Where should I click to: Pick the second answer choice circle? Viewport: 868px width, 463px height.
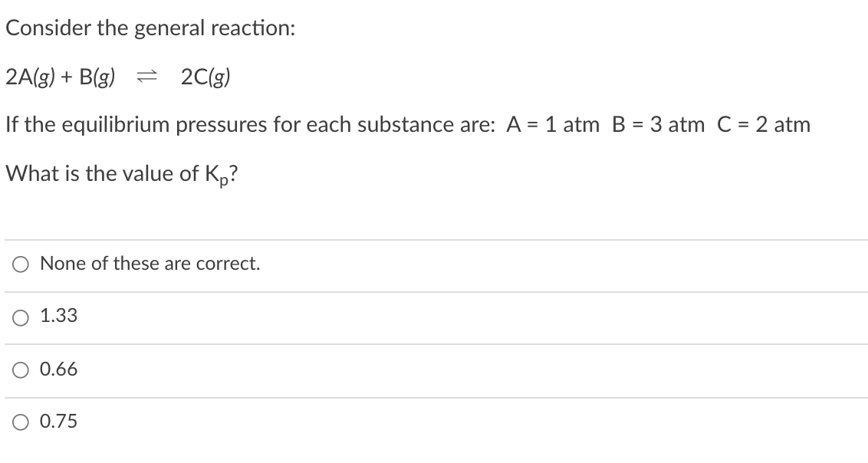tap(19, 316)
